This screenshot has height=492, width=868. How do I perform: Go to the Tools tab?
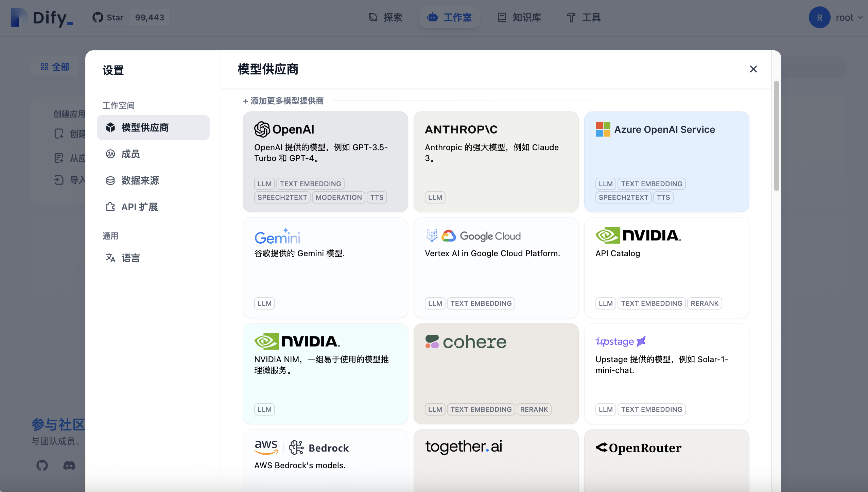584,17
